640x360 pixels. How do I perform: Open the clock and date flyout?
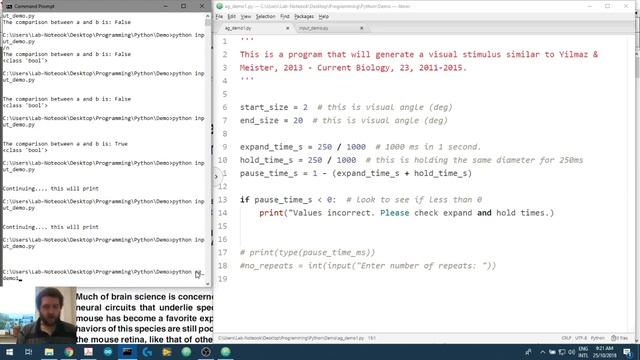click(x=604, y=352)
